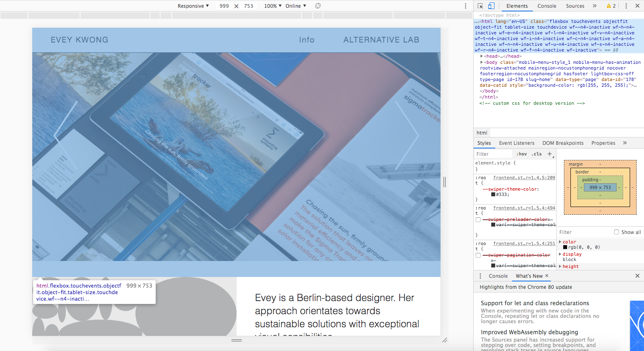Toggle the device toolbar icon
644x351 pixels.
coord(491,6)
